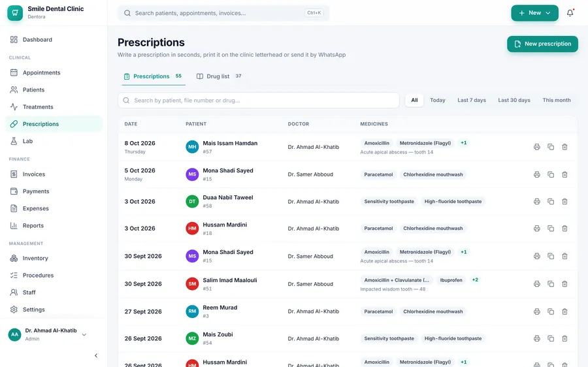Open Dashboard in the sidebar
This screenshot has width=588, height=367.
[54, 39]
